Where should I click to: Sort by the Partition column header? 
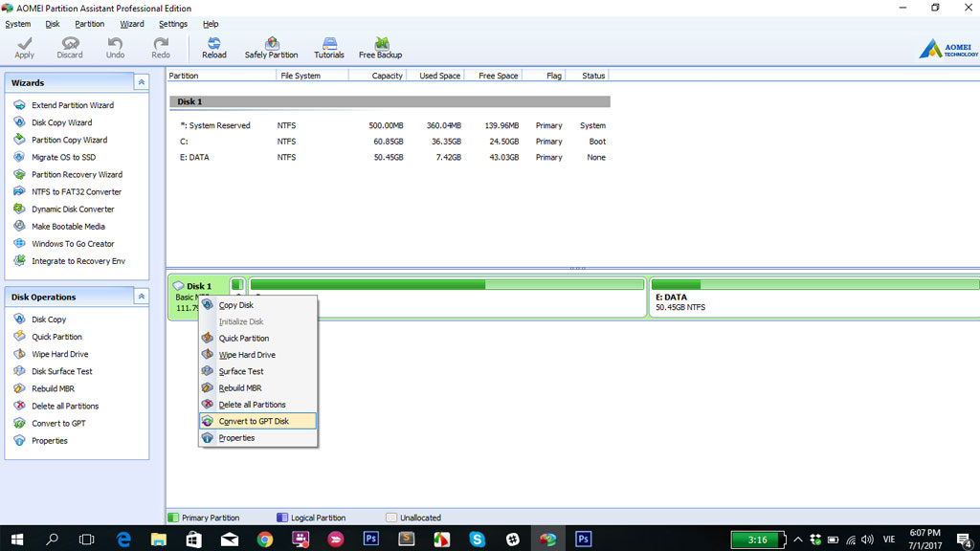[x=221, y=76]
